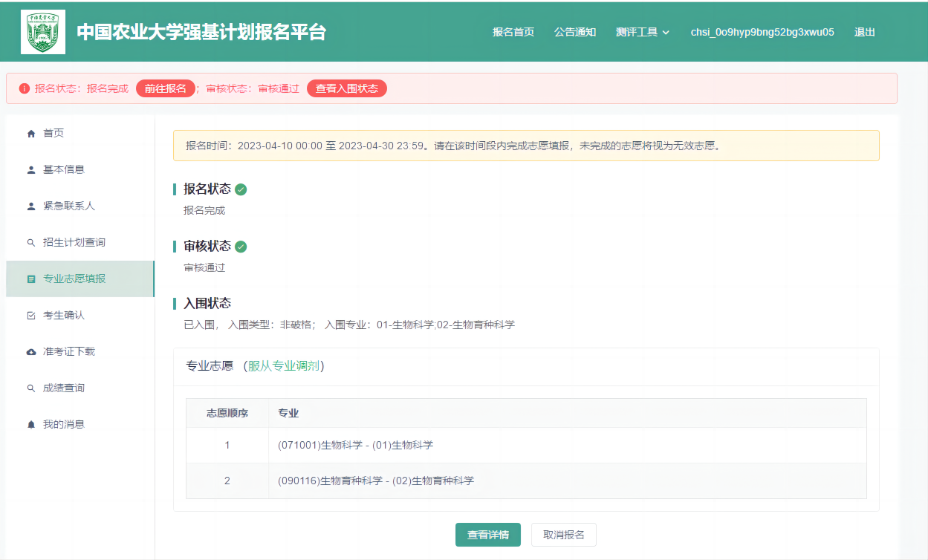Click the 志愿顺序 column header

click(x=227, y=413)
